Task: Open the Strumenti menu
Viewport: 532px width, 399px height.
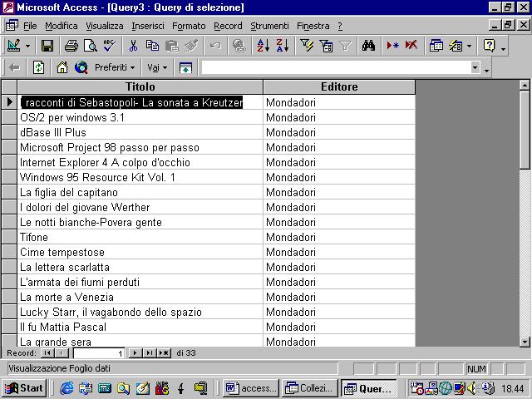Action: (269, 26)
